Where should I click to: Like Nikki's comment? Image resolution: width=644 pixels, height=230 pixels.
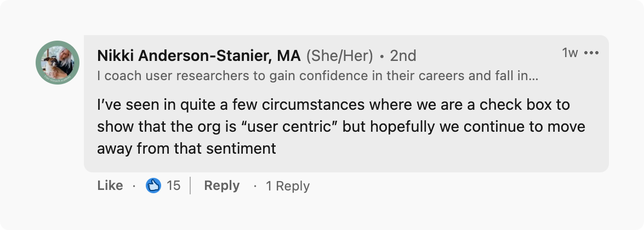110,186
